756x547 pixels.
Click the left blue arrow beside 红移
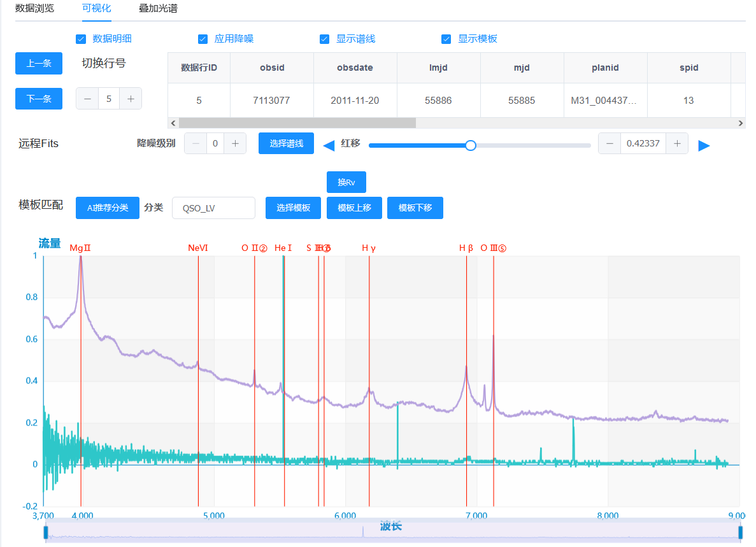329,146
